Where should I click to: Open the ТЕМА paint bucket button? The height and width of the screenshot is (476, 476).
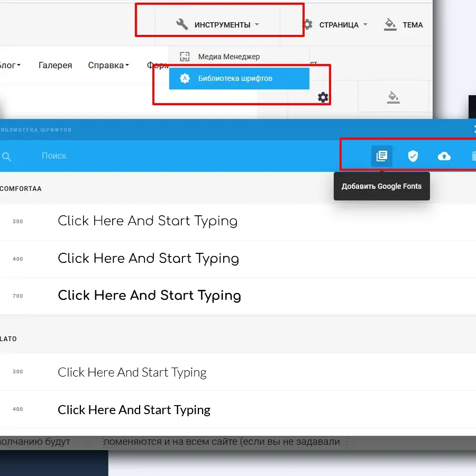(x=404, y=25)
